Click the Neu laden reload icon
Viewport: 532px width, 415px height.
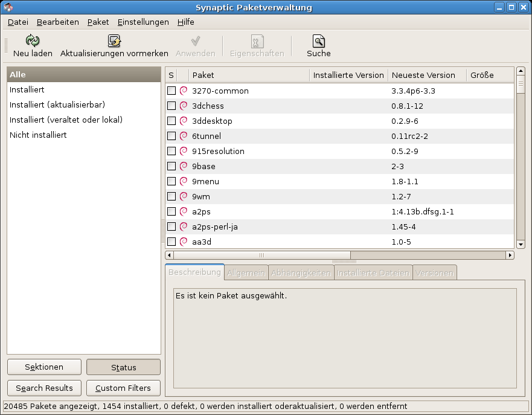pos(33,40)
